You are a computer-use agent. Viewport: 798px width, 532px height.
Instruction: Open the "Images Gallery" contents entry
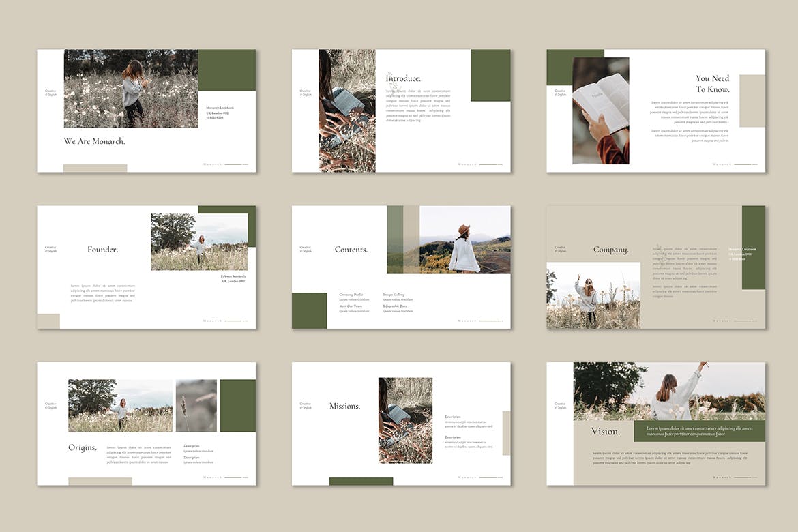(394, 295)
